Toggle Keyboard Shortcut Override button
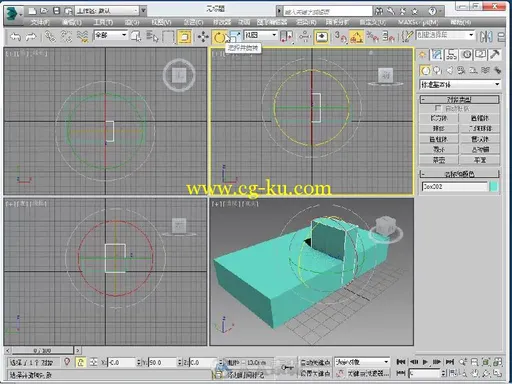Image resolution: width=512 pixels, height=384 pixels. (321, 36)
